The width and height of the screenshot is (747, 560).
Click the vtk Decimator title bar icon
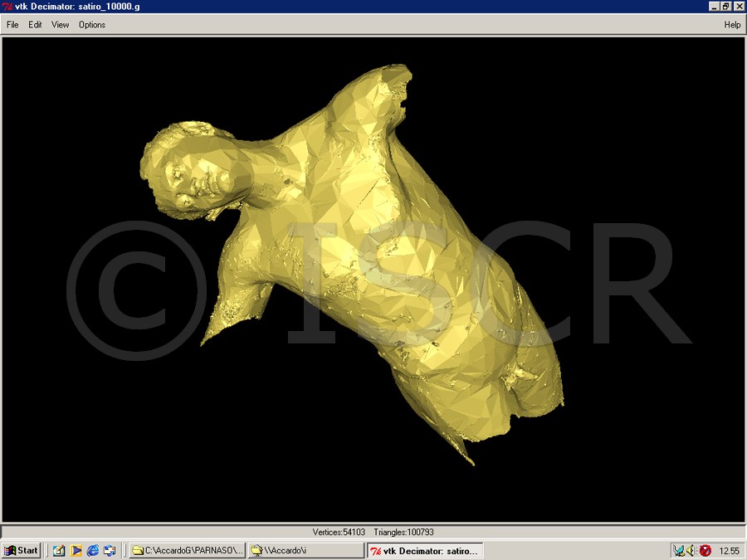click(x=7, y=7)
